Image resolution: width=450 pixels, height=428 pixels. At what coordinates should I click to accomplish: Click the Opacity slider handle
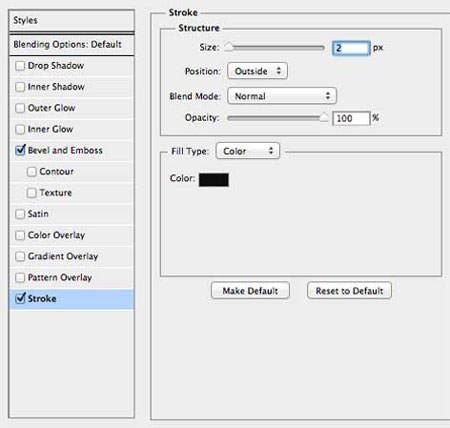coord(324,117)
